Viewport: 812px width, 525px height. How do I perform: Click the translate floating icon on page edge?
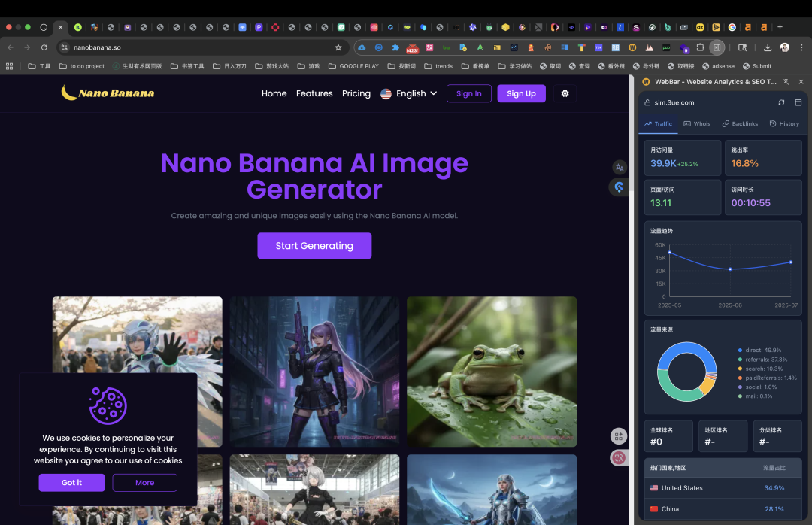[x=620, y=168]
